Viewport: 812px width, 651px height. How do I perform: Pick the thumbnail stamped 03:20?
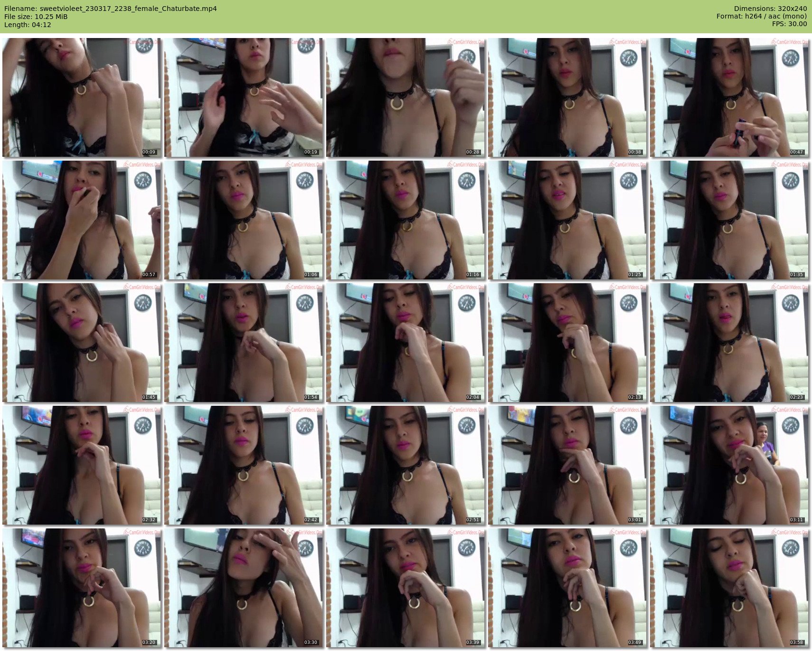coord(82,588)
